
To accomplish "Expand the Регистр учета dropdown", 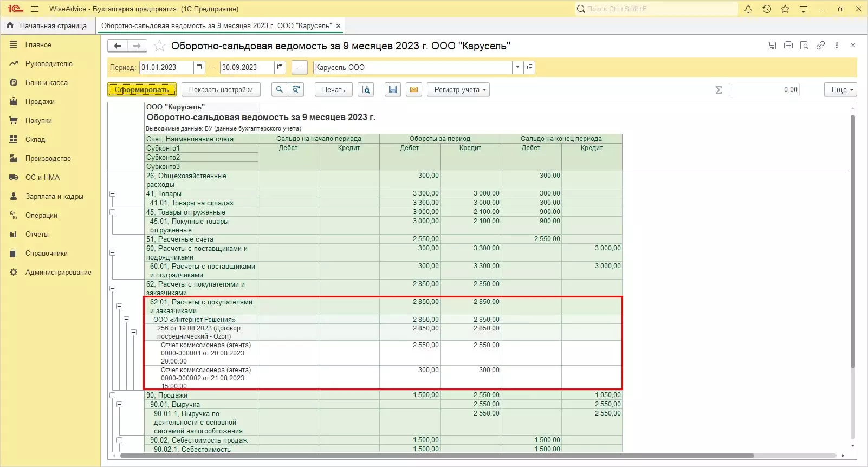I will (x=458, y=90).
